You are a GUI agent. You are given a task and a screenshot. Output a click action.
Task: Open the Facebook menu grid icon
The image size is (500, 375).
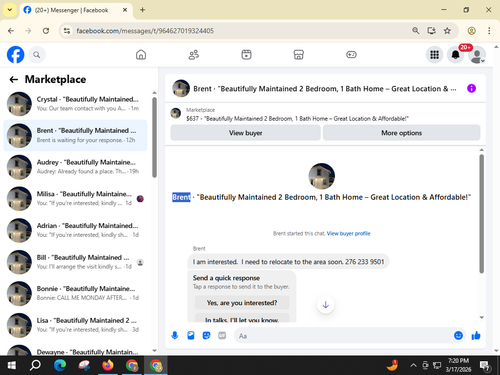(434, 55)
